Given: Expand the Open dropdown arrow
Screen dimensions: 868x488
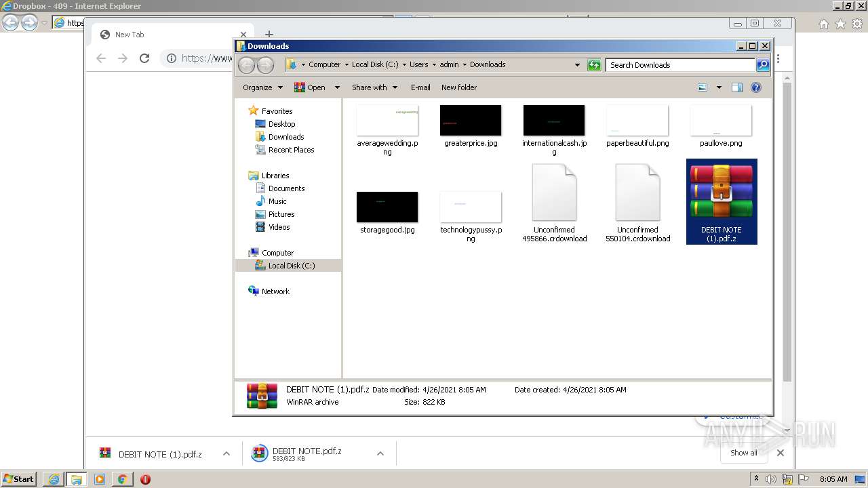Looking at the screenshot, I should [x=337, y=87].
